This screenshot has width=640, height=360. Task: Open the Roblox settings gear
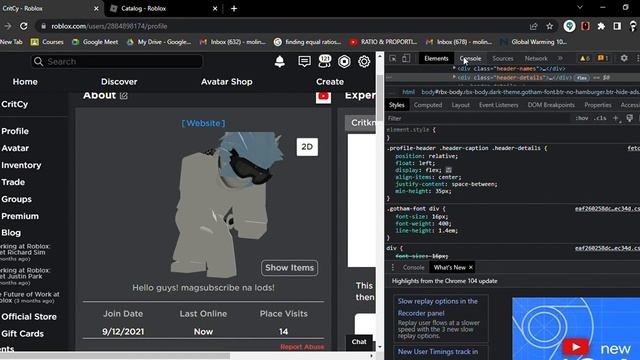[x=364, y=61]
